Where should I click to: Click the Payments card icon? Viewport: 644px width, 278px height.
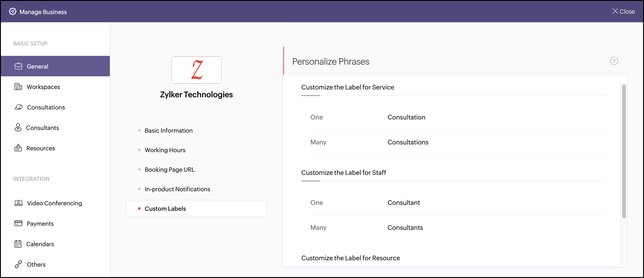[x=18, y=223]
